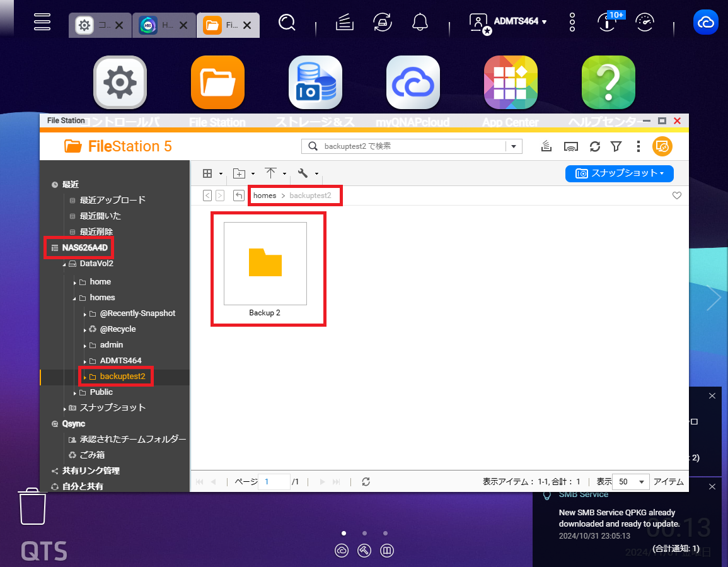The height and width of the screenshot is (567, 728).
Task: Refresh File Station with the circular arrows icon
Action: pyautogui.click(x=595, y=146)
